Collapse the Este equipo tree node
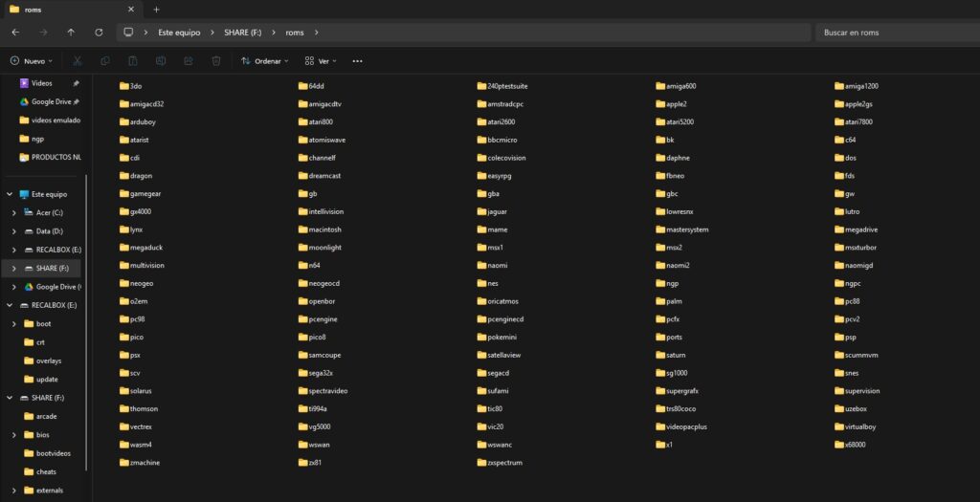Image resolution: width=980 pixels, height=502 pixels. (x=10, y=193)
